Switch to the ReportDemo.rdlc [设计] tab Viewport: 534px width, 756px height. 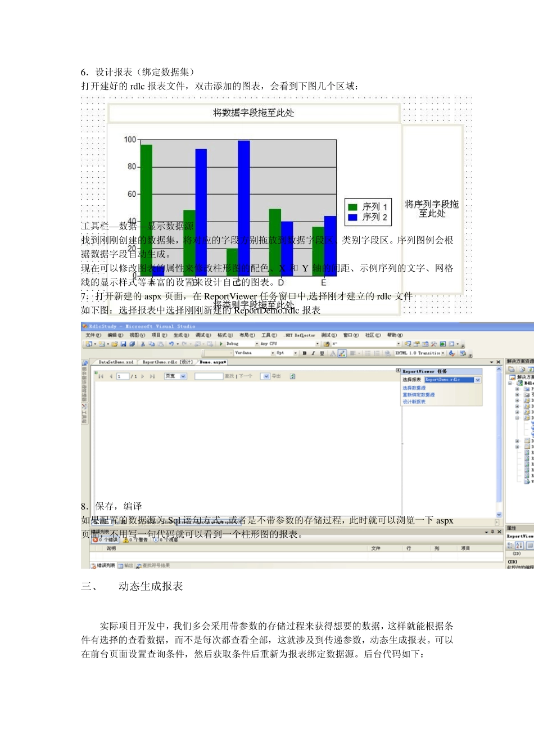pyautogui.click(x=168, y=362)
